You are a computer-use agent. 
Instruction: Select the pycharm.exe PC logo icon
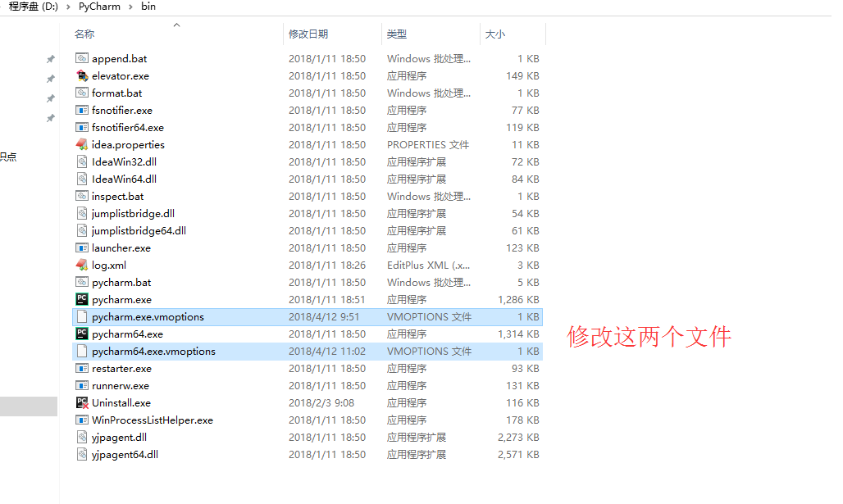point(82,299)
